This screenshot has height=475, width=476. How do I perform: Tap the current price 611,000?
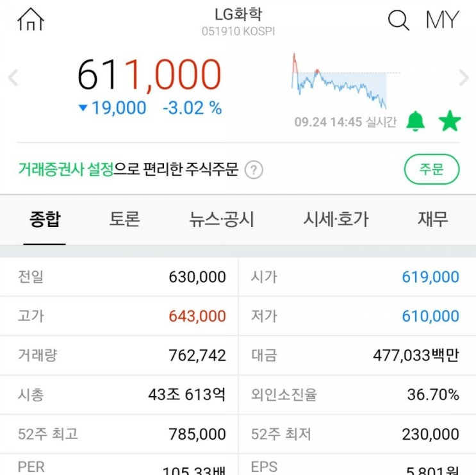pos(149,75)
